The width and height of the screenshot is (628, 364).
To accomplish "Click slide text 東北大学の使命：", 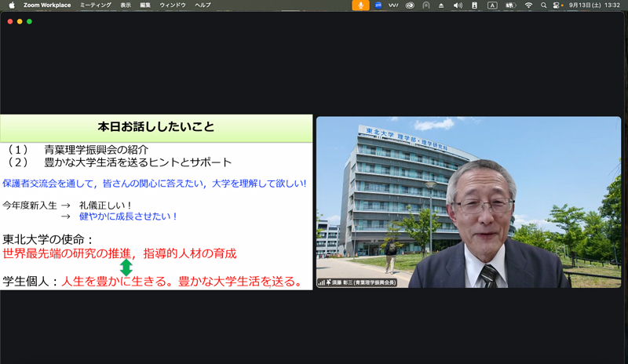I will point(48,239).
